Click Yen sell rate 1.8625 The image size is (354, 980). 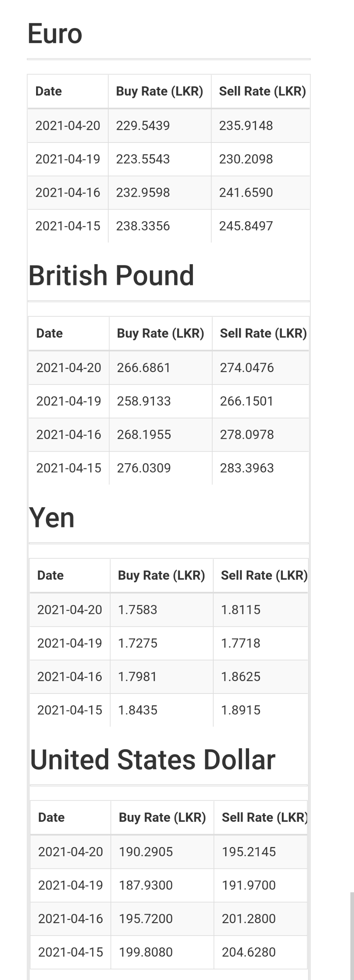pyautogui.click(x=241, y=676)
